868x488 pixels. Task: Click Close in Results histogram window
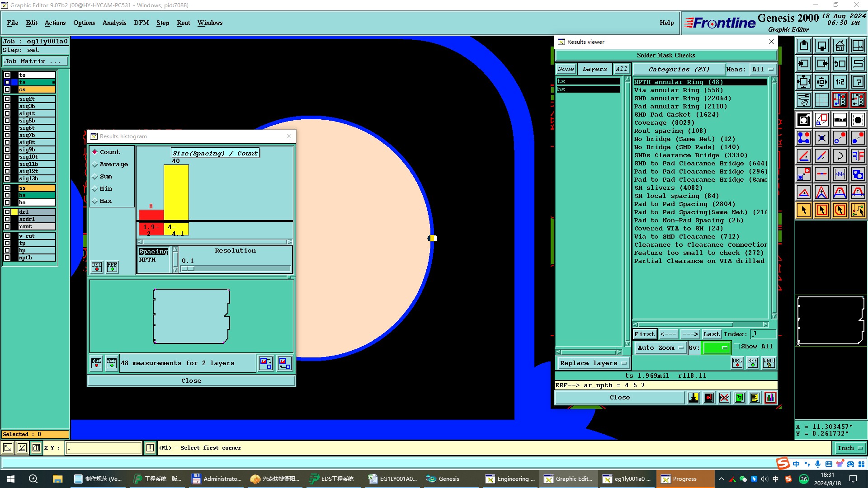(191, 381)
